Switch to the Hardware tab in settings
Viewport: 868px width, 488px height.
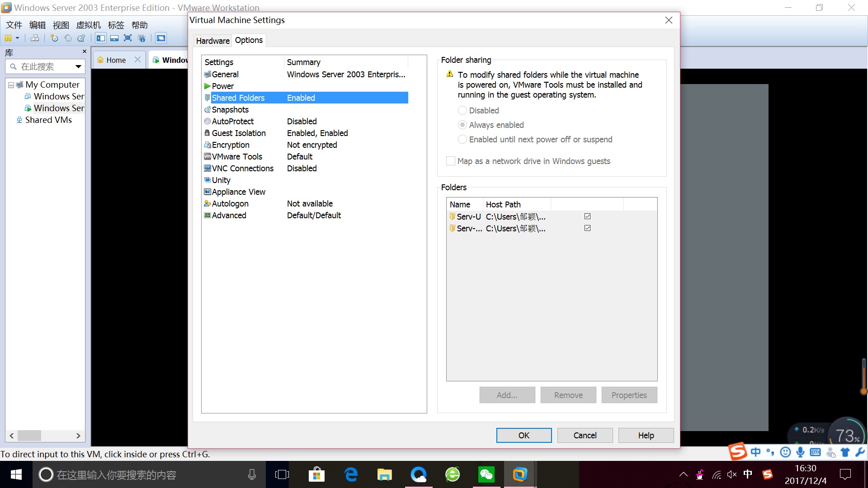[x=212, y=41]
